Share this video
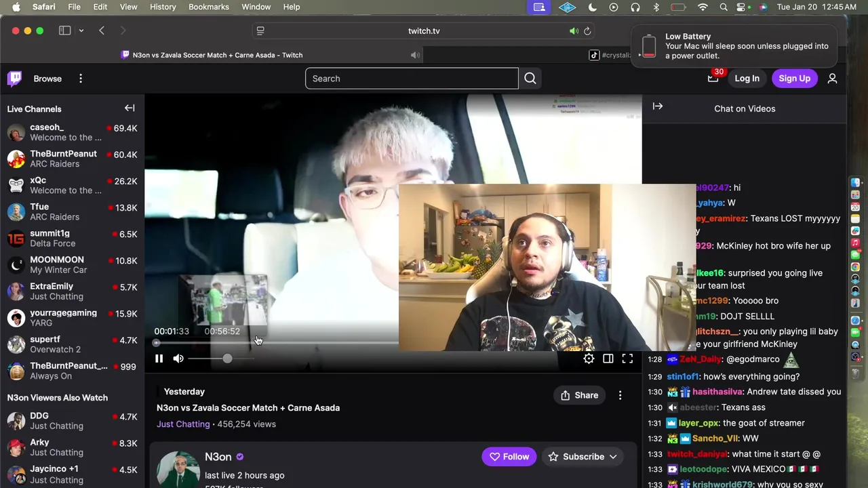Screen dimensions: 868x488 click(x=580, y=395)
